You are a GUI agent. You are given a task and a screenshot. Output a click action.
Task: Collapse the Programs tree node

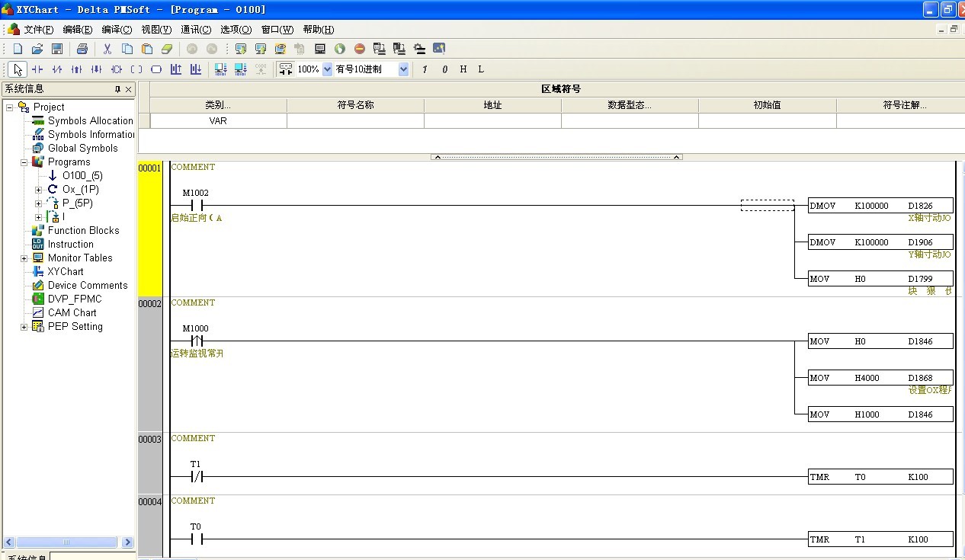coord(24,162)
